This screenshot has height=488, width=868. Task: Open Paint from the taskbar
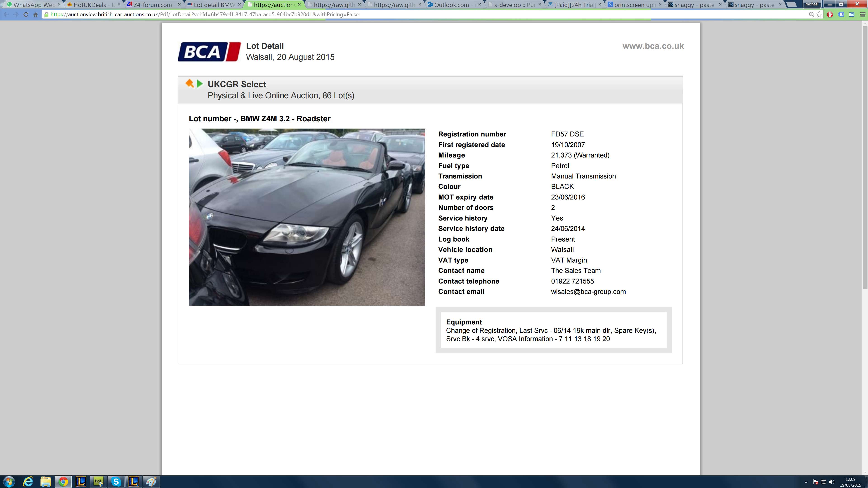point(151,482)
